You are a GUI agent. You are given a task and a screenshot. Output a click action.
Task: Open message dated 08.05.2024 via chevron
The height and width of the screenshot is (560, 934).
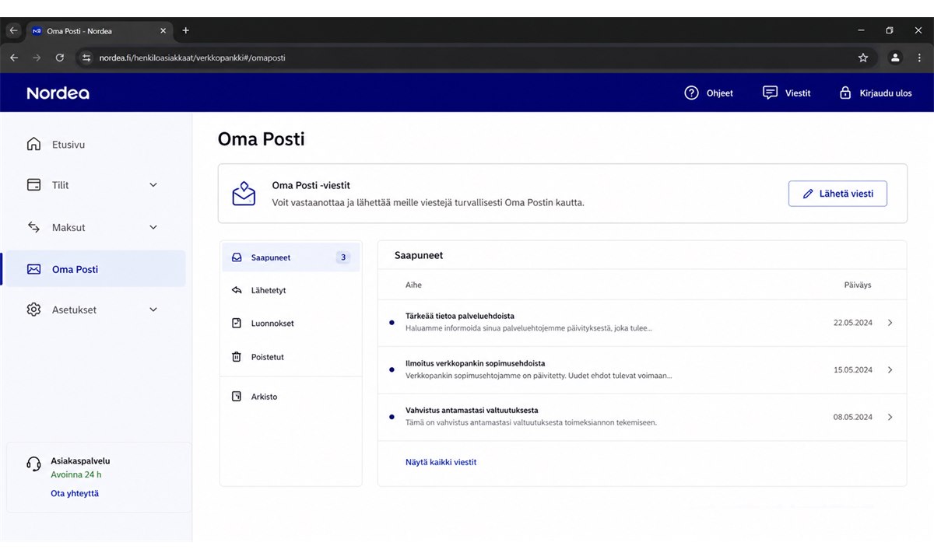890,417
